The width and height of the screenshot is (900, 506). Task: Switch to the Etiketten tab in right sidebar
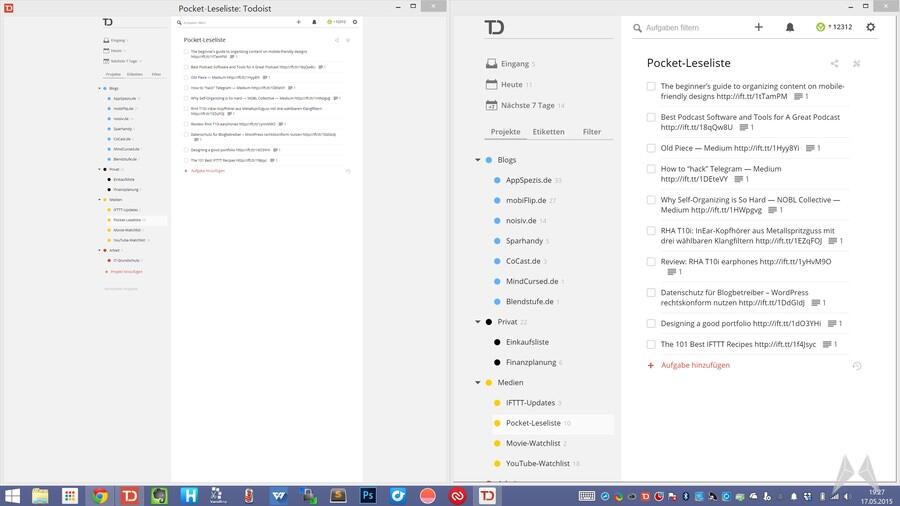(x=548, y=132)
